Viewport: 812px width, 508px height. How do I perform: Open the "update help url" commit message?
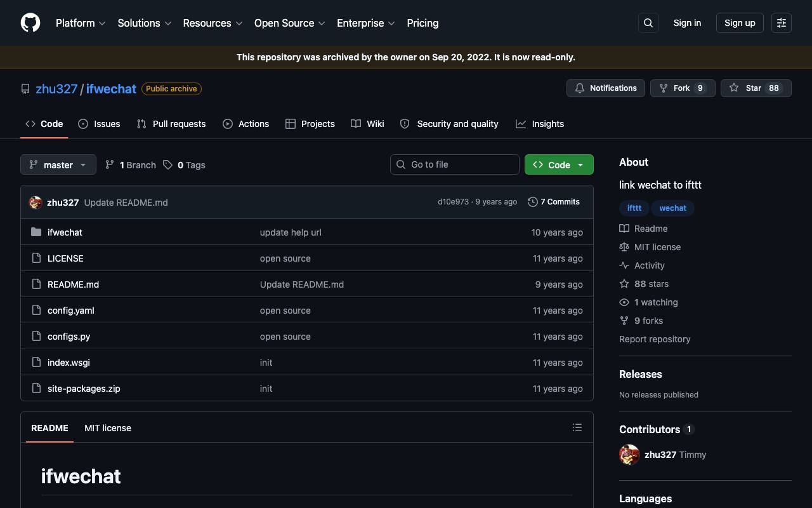pyautogui.click(x=291, y=232)
